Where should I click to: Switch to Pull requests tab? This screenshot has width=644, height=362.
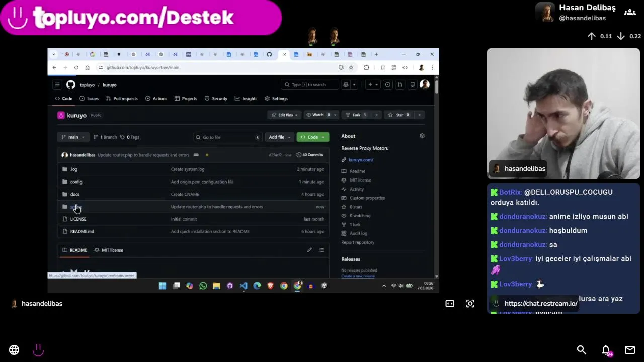(122, 99)
